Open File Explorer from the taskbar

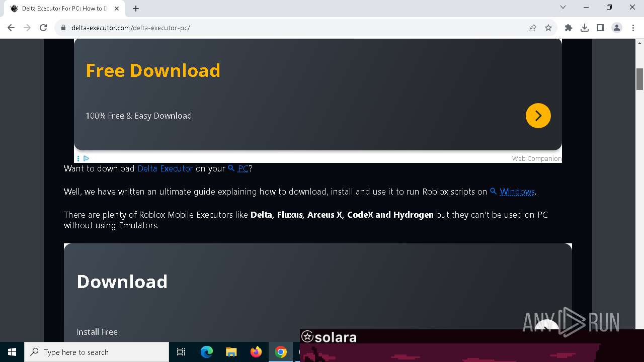(x=231, y=352)
